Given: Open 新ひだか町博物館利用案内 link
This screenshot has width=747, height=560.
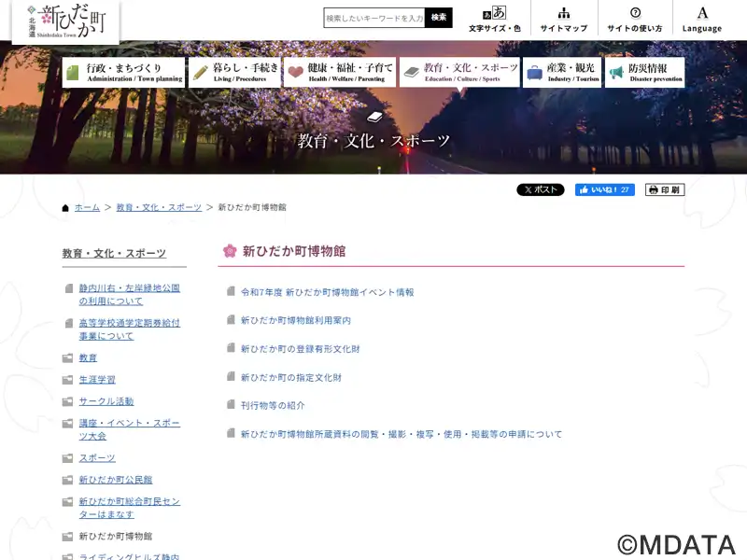Looking at the screenshot, I should click(295, 320).
